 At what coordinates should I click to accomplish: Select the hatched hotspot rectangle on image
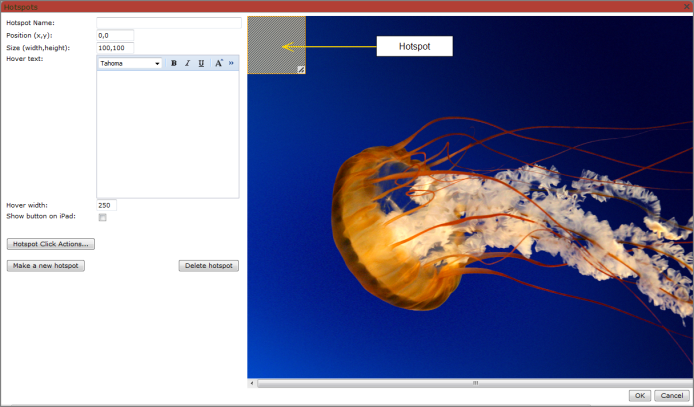pyautogui.click(x=276, y=45)
